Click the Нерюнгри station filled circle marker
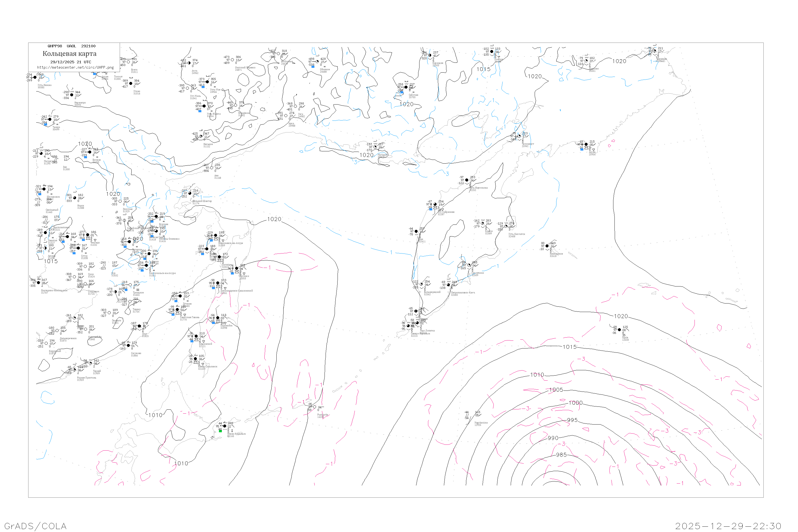Screen dimensions: 798x532 (x=72, y=95)
